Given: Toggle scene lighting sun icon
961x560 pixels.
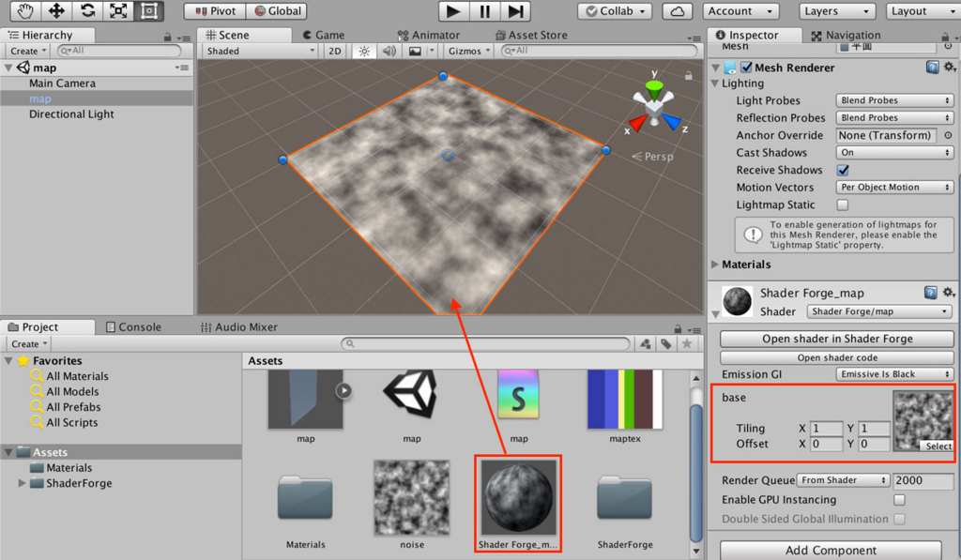Looking at the screenshot, I should (364, 51).
